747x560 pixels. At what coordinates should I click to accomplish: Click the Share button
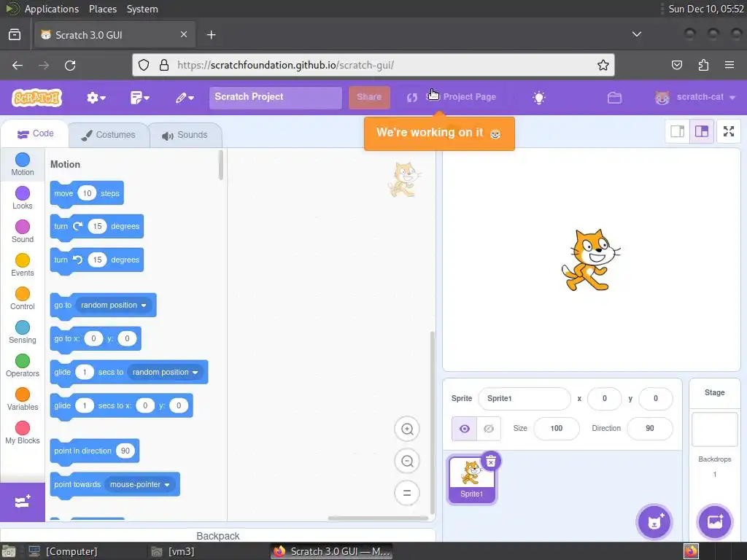point(369,97)
